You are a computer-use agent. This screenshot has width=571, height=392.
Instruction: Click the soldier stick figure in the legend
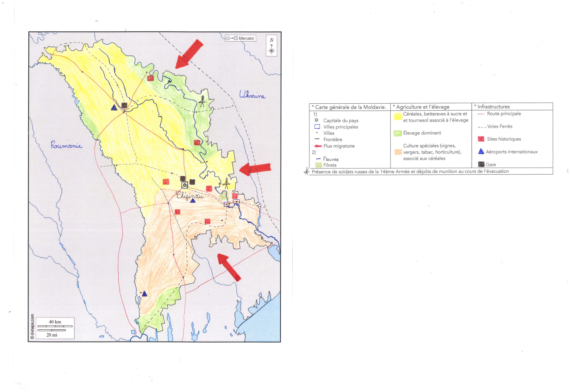coord(306,171)
